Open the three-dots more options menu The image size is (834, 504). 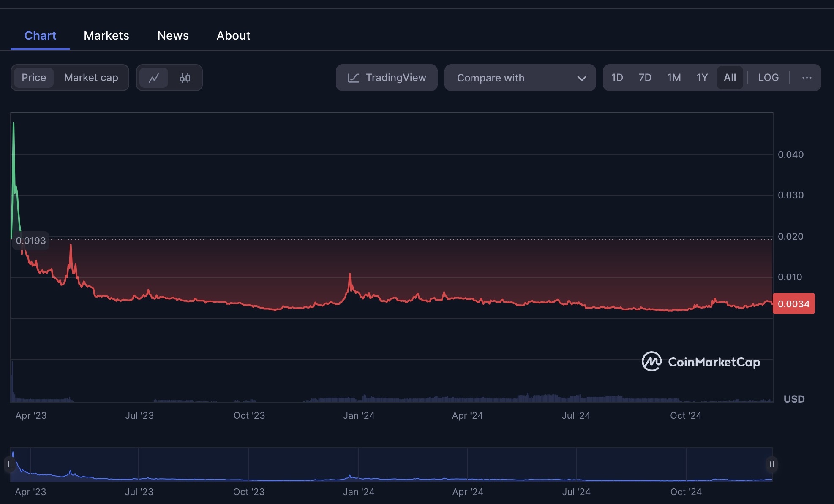point(807,78)
